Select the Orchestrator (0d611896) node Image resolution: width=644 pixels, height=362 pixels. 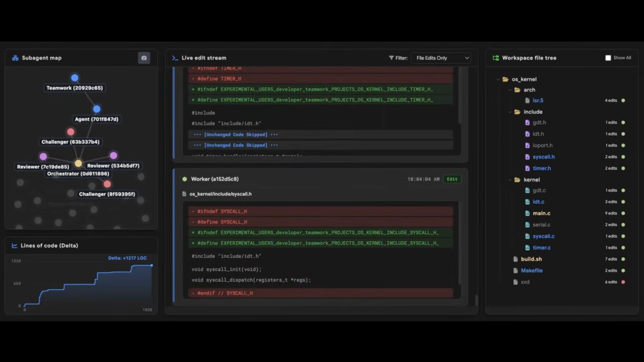[78, 163]
